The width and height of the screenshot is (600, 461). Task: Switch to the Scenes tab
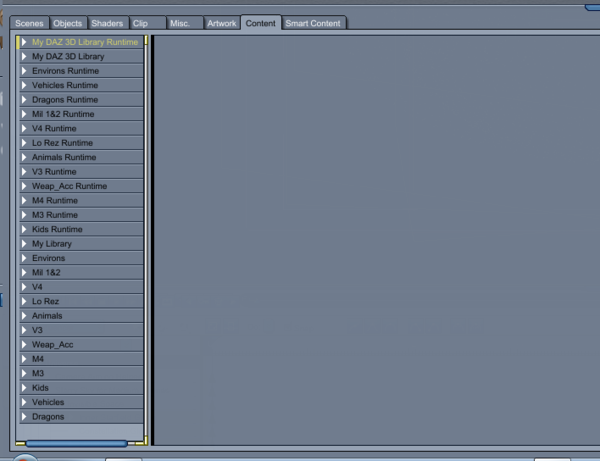point(29,23)
